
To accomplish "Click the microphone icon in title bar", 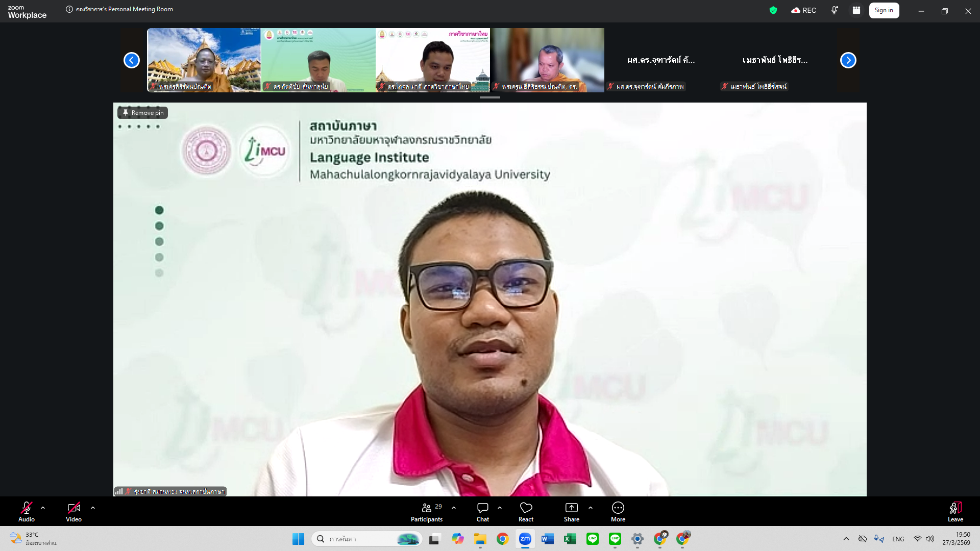I will [834, 10].
